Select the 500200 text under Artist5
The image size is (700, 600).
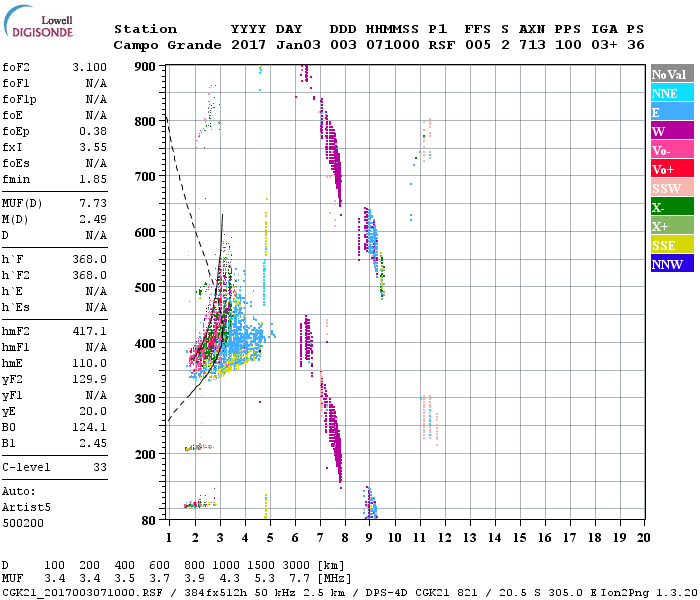click(x=23, y=524)
